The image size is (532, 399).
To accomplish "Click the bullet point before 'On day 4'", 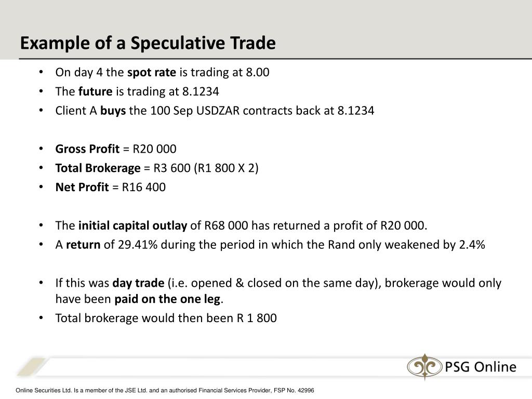I will point(41,72).
